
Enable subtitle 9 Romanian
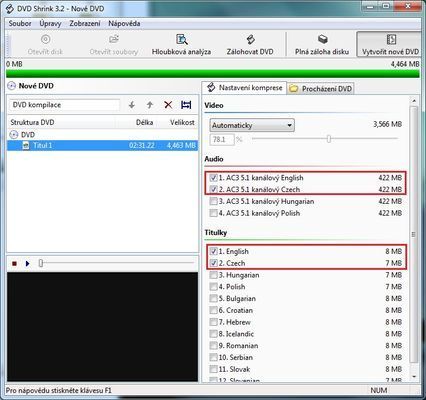pyautogui.click(x=213, y=346)
